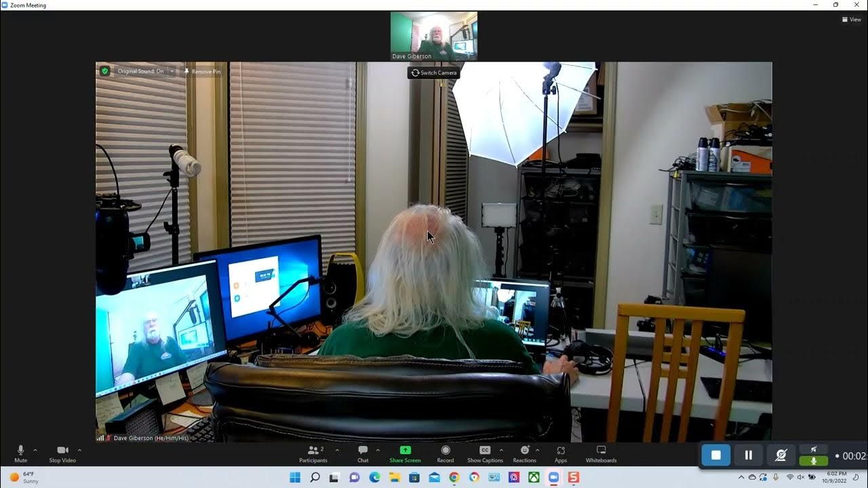Toggle Show Captions
Screen dimensions: 868x488
point(485,453)
